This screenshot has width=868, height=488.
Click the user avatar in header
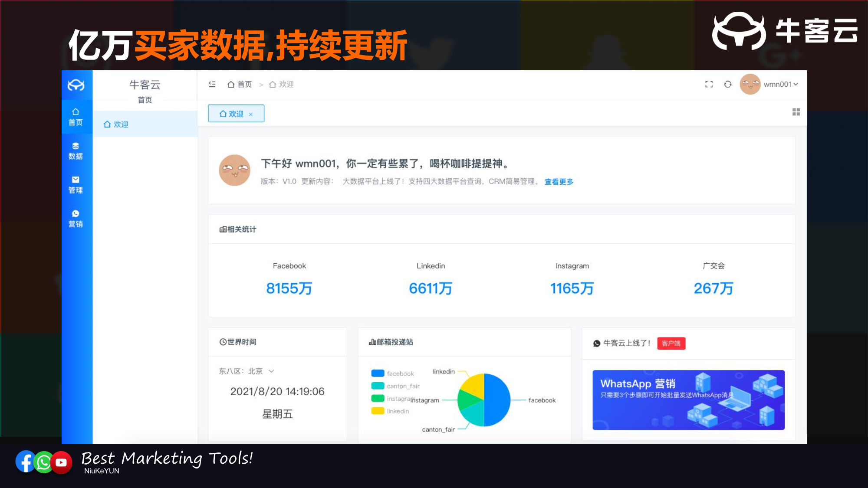coord(750,84)
